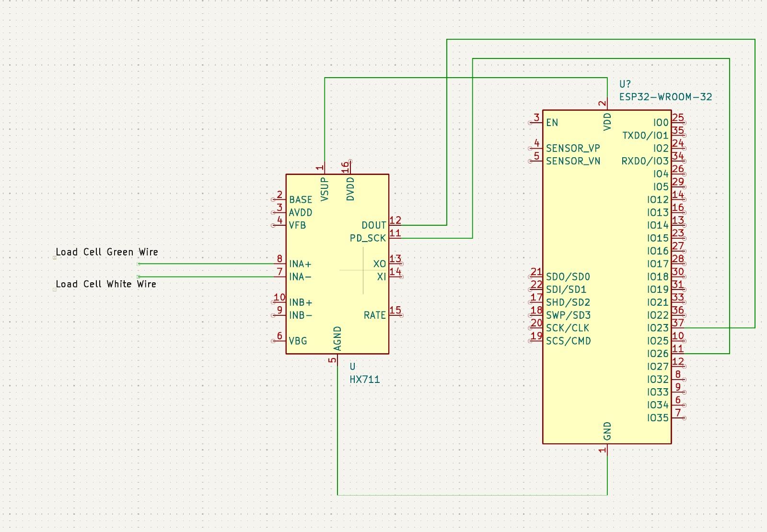Select the IO35 pin label
The height and width of the screenshot is (532, 767).
pyautogui.click(x=658, y=418)
